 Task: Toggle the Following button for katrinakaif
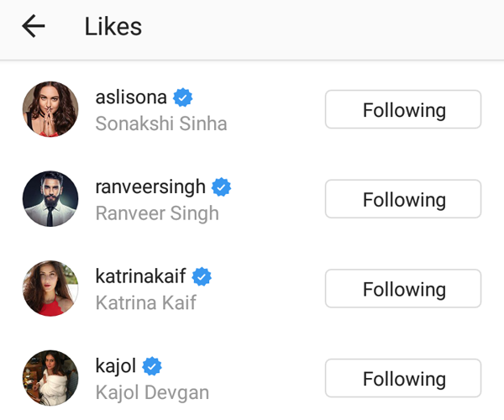403,290
